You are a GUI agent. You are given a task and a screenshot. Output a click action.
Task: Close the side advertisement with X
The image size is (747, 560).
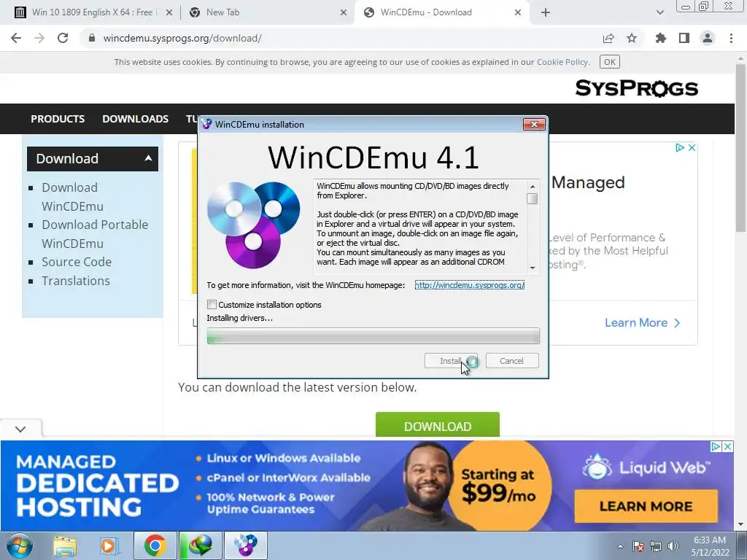point(692,147)
